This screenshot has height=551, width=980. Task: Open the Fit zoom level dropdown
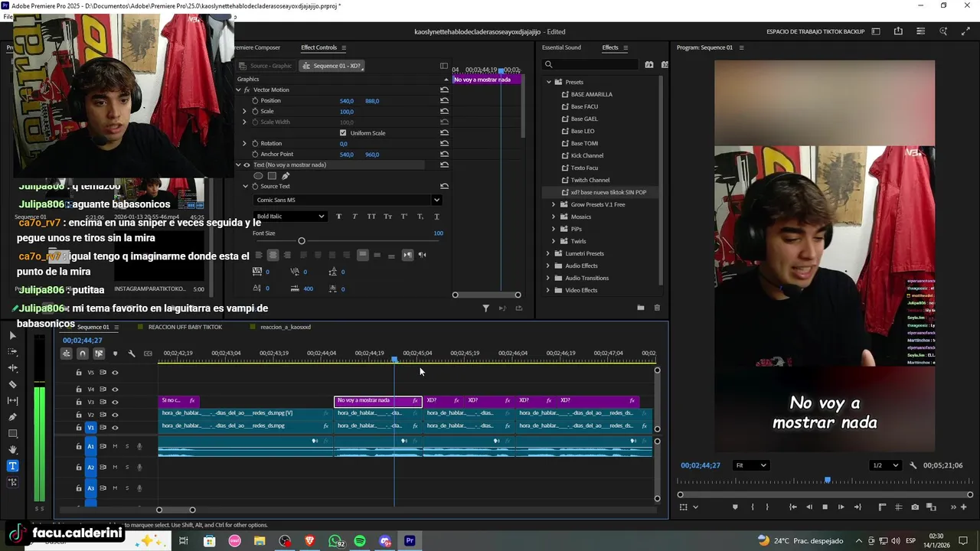(750, 465)
